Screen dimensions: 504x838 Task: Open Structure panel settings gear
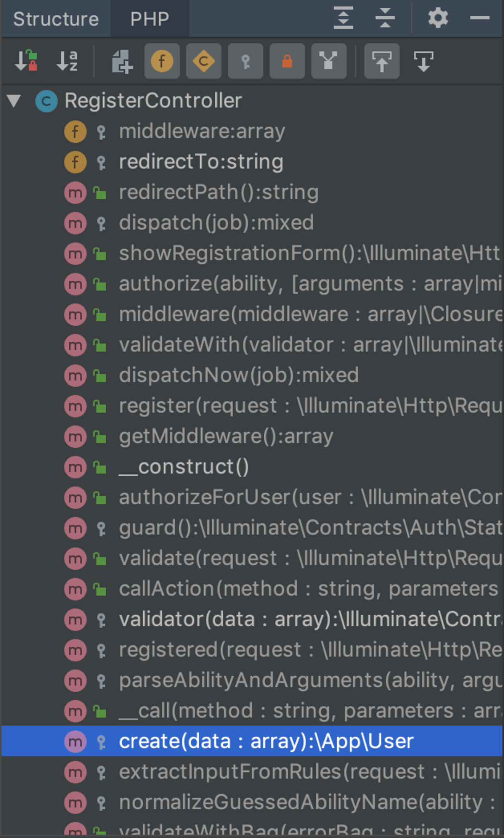tap(438, 18)
